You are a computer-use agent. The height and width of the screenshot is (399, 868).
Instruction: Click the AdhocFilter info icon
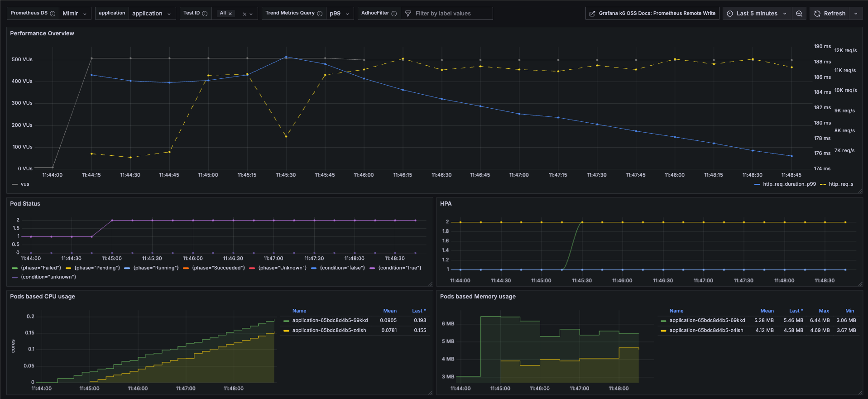click(394, 14)
